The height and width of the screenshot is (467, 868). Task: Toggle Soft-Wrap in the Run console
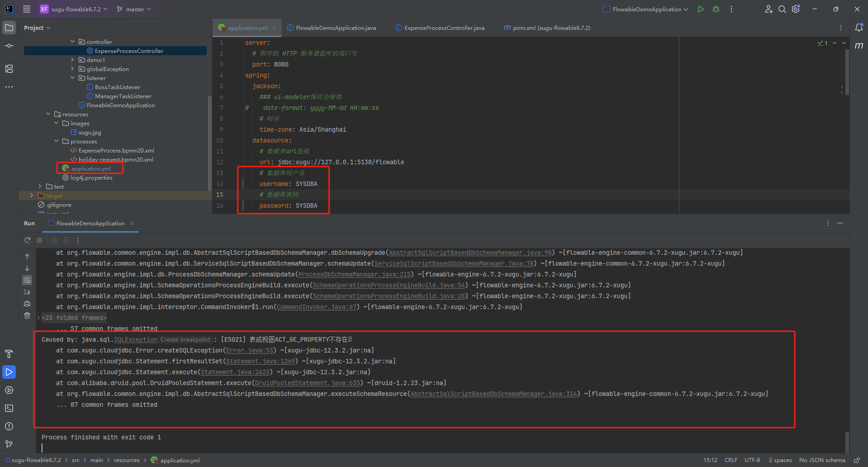[27, 280]
